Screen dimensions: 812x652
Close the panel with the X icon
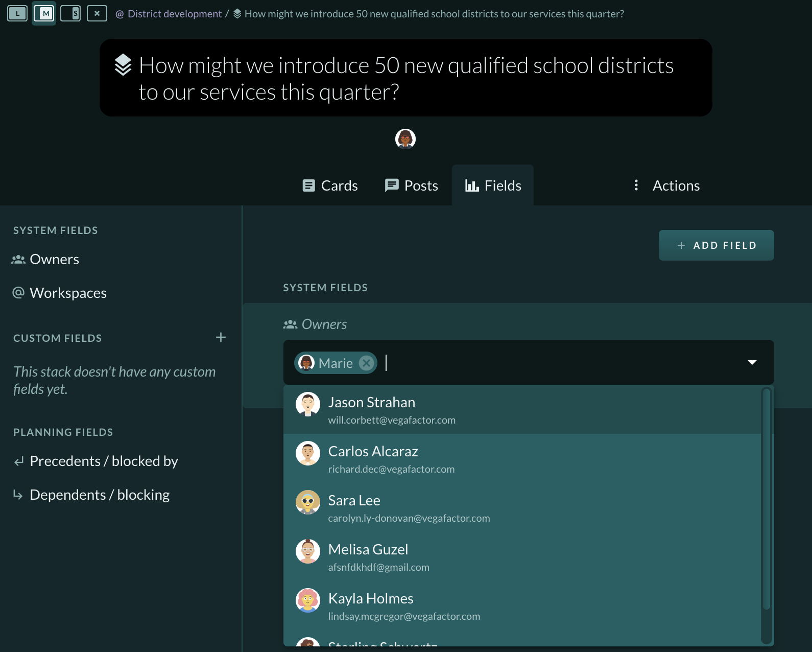click(97, 13)
